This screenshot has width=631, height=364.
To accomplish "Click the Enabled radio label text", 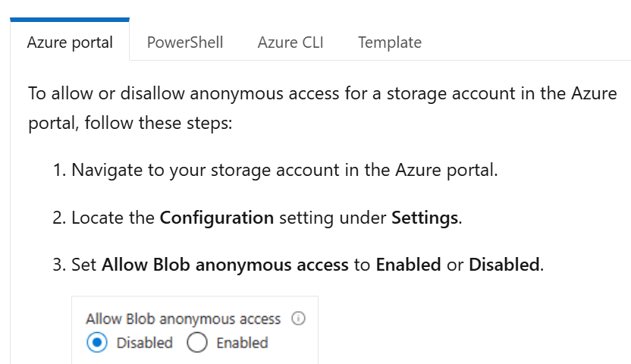I will point(242,343).
